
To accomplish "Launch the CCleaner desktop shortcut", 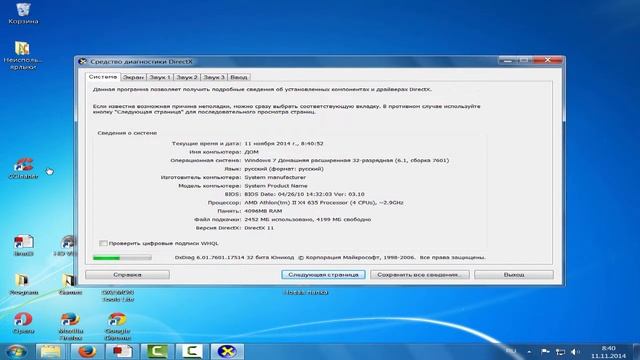I will (23, 168).
